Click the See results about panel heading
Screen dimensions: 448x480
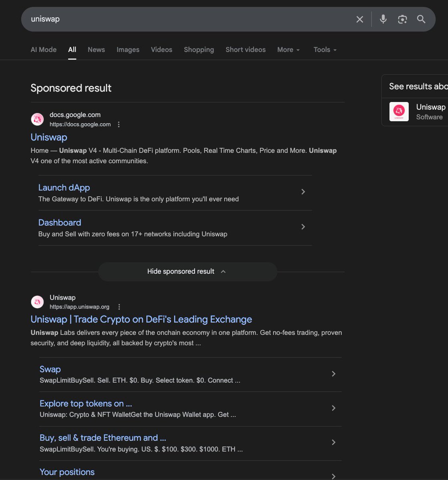pyautogui.click(x=418, y=86)
